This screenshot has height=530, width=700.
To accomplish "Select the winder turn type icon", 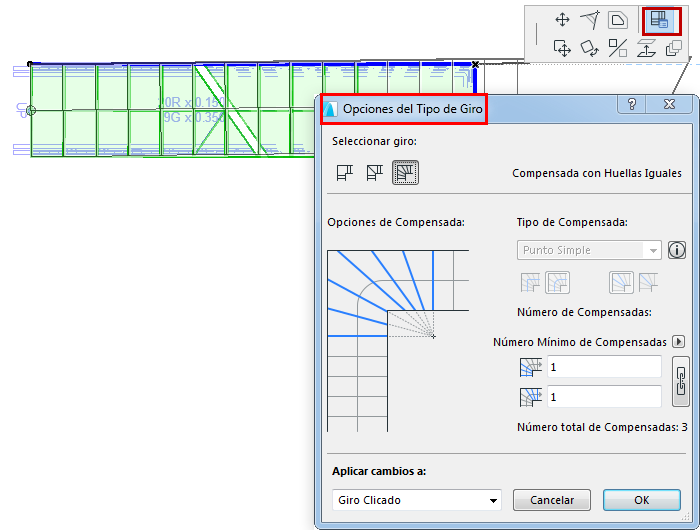I will click(405, 172).
